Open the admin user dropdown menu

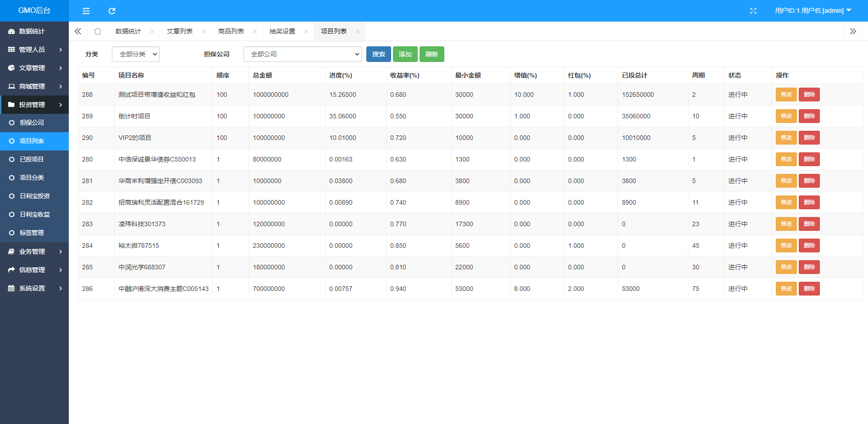[x=813, y=11]
